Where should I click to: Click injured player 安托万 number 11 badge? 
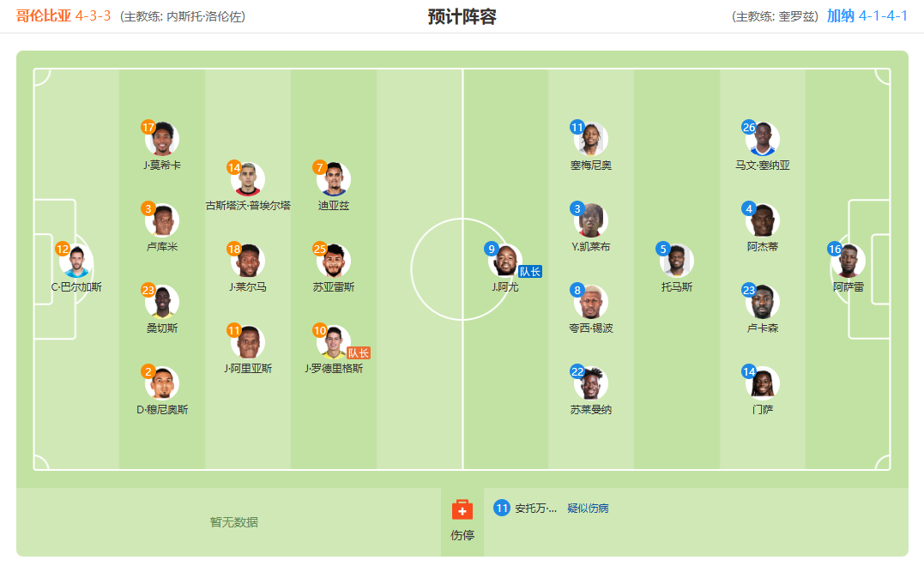point(502,508)
